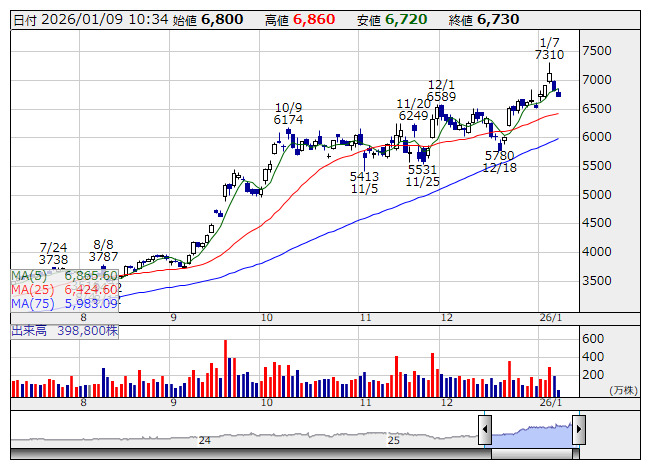Click the 5531 11/25 low label
The width and height of the screenshot is (653, 470).
(422, 176)
